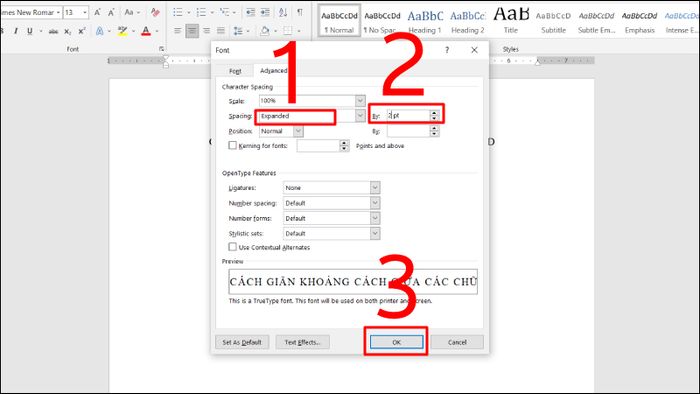Viewport: 700px width, 394px height.
Task: Select the Advanced tab in the Font dialog
Action: [x=273, y=71]
